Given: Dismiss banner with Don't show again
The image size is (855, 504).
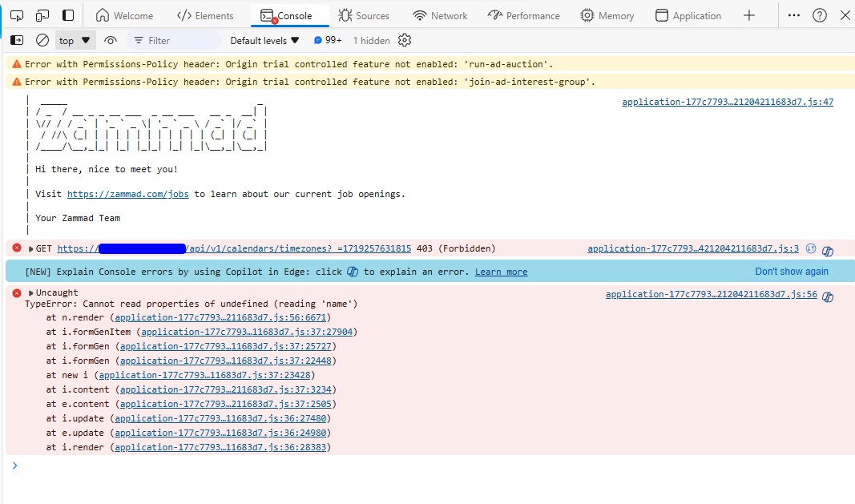Looking at the screenshot, I should click(791, 272).
